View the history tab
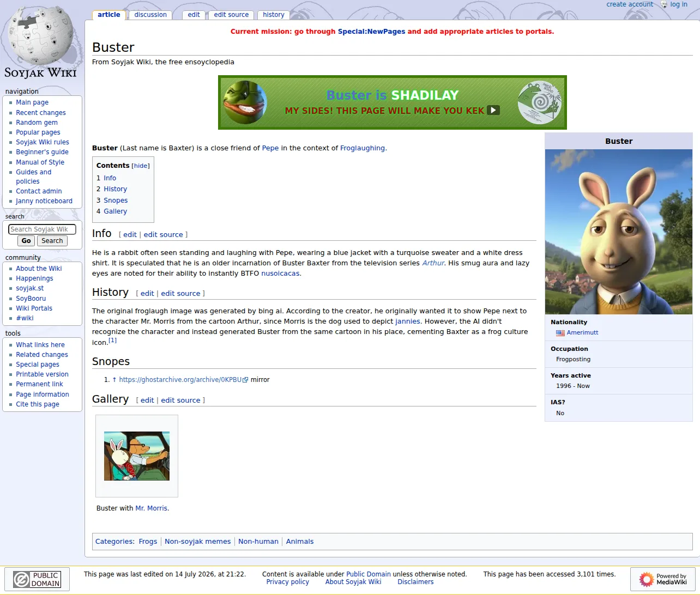Screen dimensions: 700x595 click(274, 15)
